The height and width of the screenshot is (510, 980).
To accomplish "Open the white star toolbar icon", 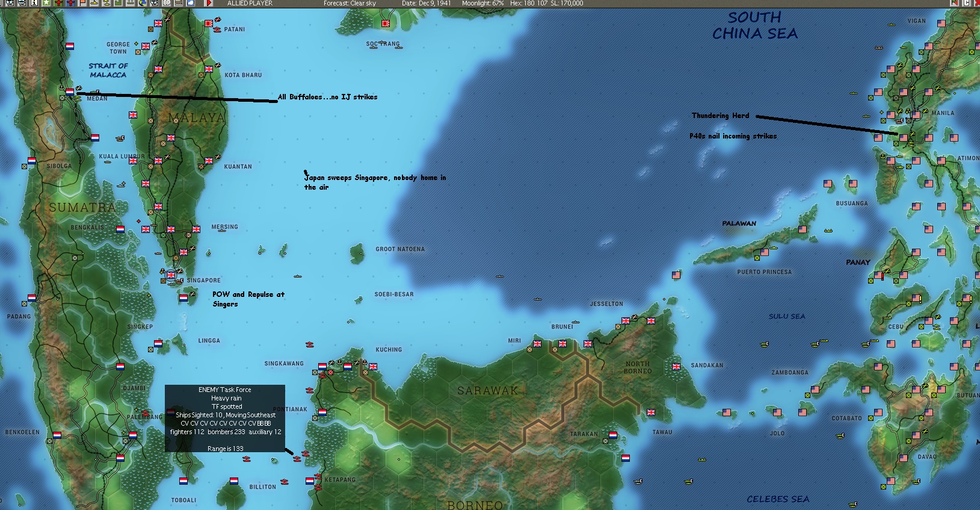I will [x=46, y=3].
